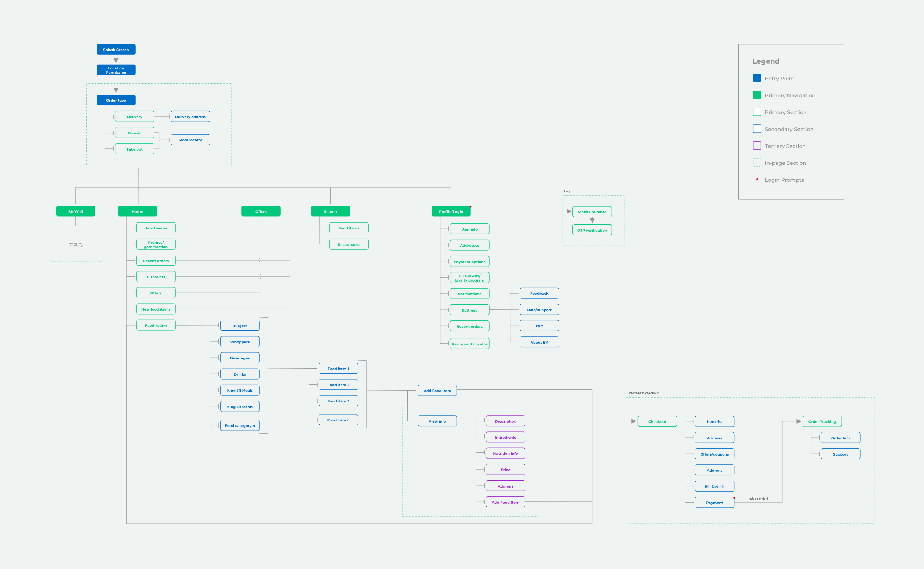Select the BK Wall navigation node
Viewport: 924px width, 569px height.
click(x=75, y=211)
